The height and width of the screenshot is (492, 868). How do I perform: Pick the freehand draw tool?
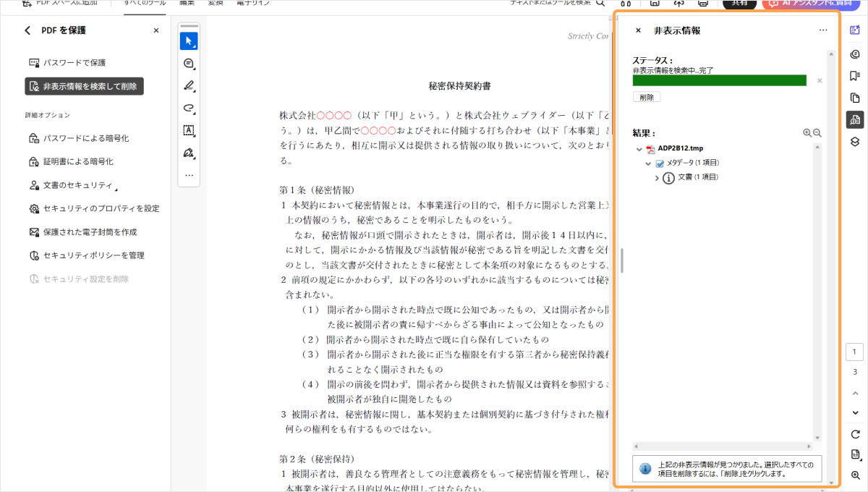tap(189, 108)
